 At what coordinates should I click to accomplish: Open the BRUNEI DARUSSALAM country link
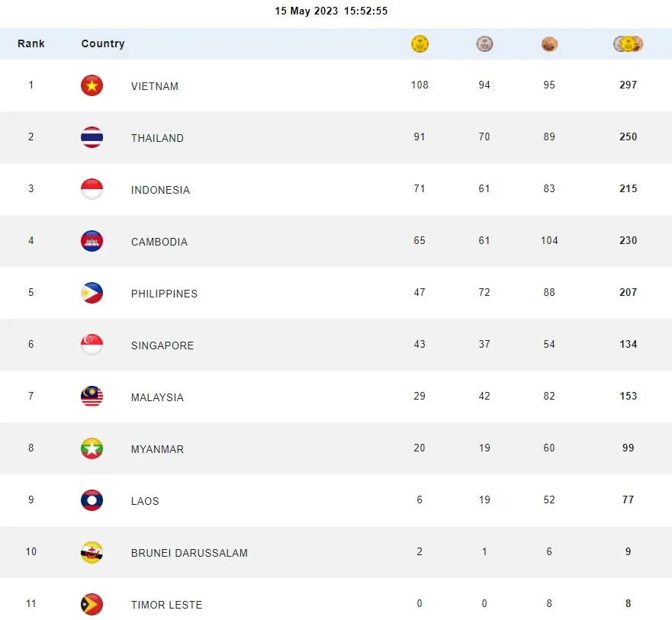pos(189,553)
